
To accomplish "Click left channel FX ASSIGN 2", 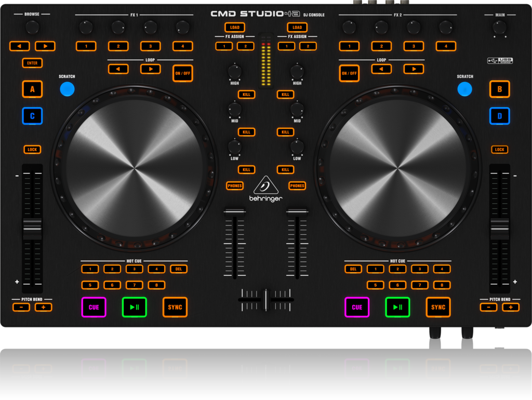I will [246, 46].
